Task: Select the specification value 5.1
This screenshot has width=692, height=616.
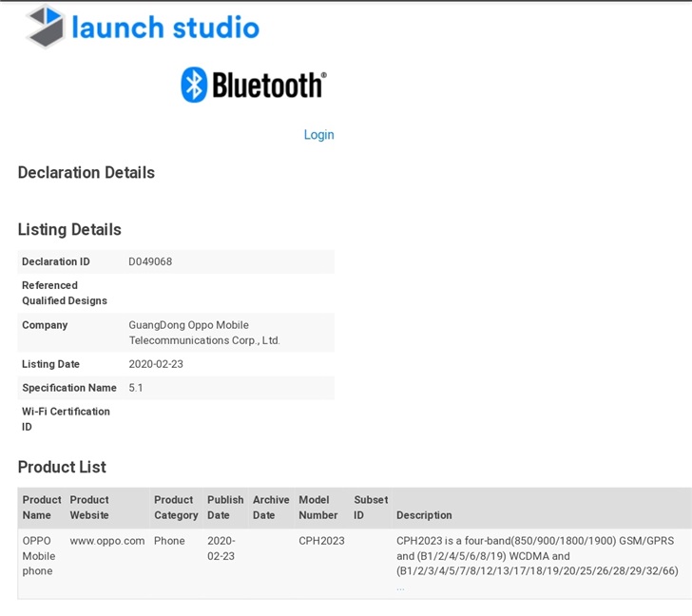Action: [x=136, y=388]
